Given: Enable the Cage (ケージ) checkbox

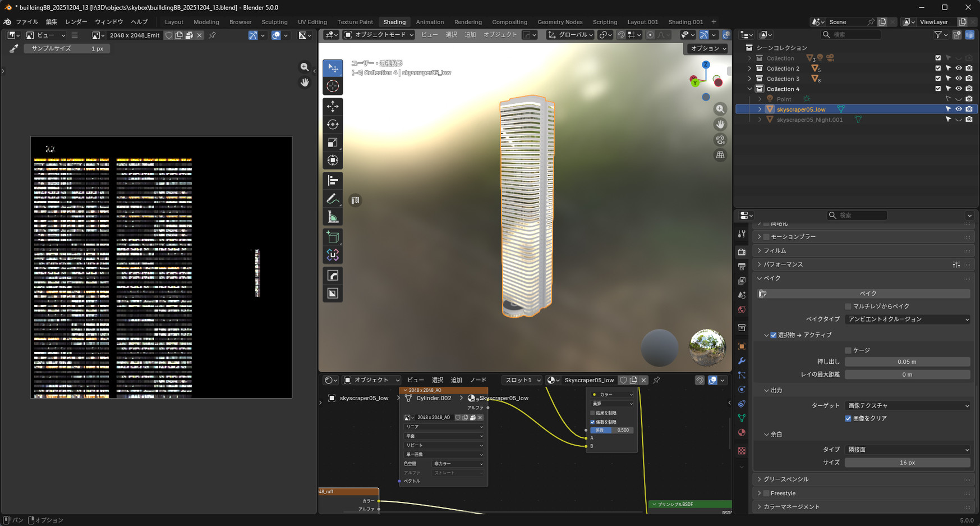Looking at the screenshot, I should [848, 350].
